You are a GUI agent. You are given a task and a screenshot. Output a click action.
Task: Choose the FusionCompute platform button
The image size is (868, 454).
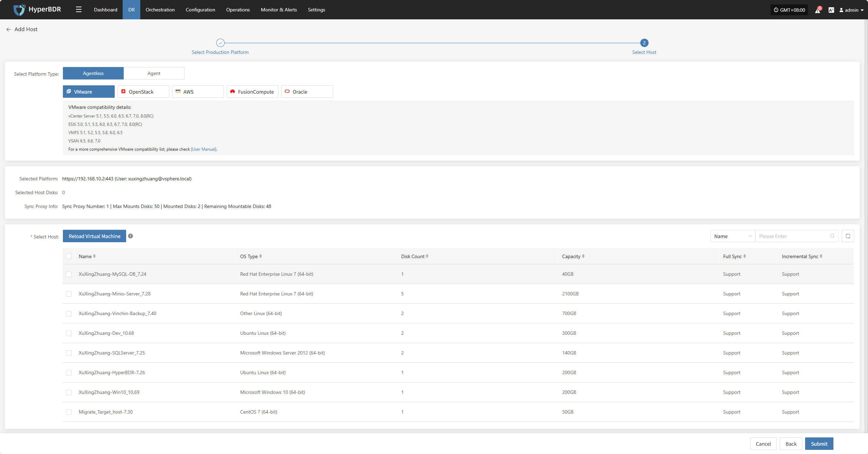pyautogui.click(x=252, y=92)
